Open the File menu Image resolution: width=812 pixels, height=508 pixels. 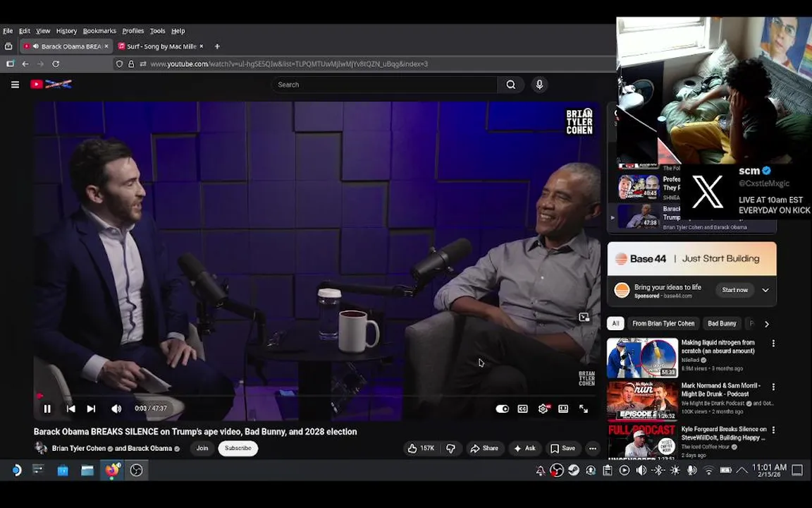coord(8,31)
